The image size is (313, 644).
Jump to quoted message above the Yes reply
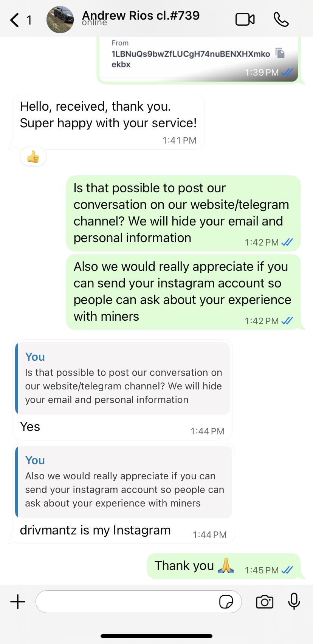coord(123,378)
